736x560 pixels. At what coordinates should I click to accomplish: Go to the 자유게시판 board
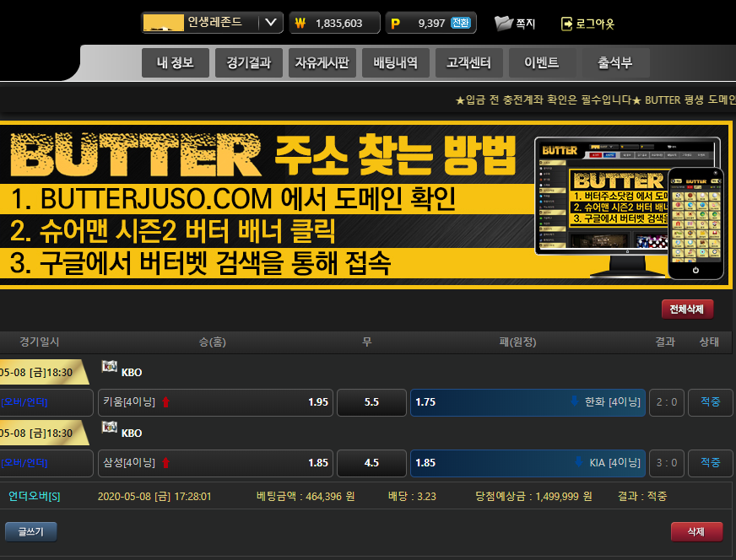click(x=322, y=63)
